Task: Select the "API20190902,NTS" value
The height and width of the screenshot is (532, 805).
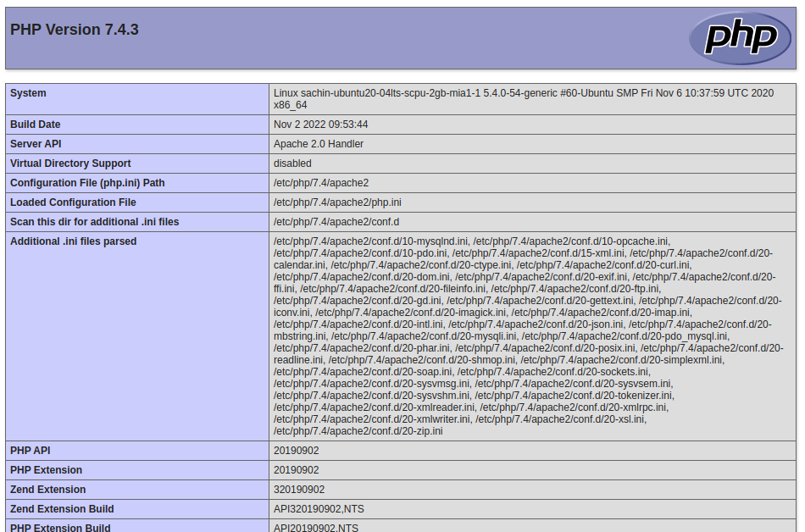Action: tap(316, 528)
